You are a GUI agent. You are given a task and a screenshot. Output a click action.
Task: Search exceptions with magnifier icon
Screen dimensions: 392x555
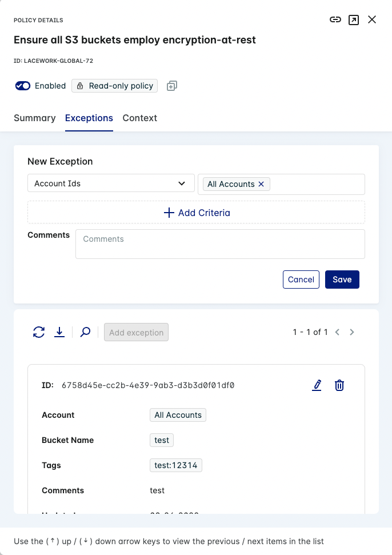(85, 332)
